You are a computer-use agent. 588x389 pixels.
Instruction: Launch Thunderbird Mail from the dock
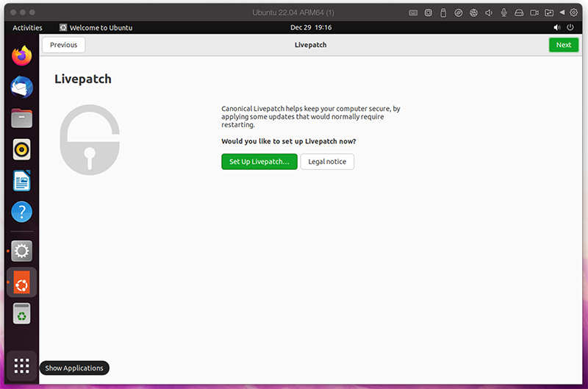(x=22, y=87)
